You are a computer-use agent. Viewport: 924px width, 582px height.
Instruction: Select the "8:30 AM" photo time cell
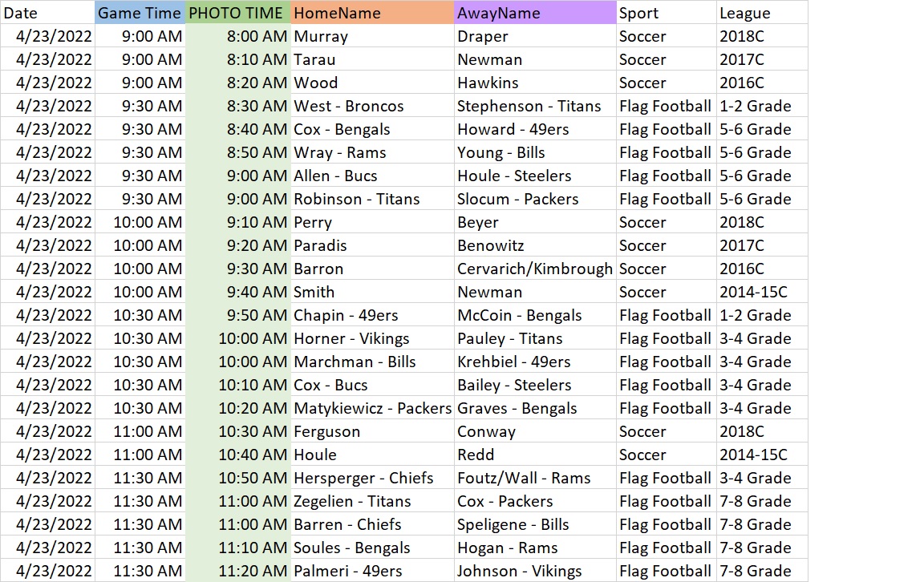[237, 106]
